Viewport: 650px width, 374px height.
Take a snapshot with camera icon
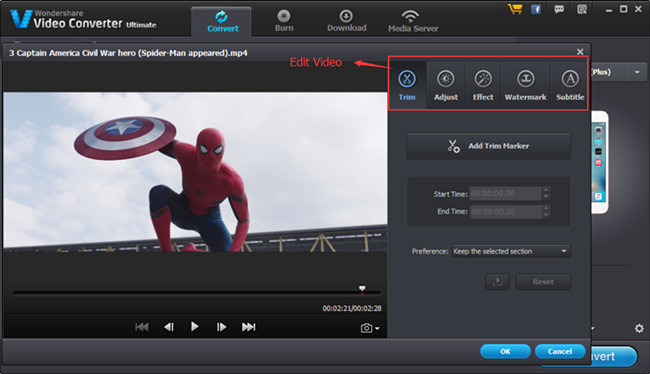366,328
